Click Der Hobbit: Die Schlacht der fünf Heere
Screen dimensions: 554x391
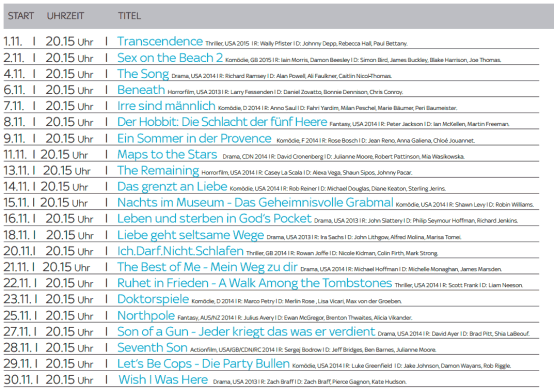[x=222, y=122]
